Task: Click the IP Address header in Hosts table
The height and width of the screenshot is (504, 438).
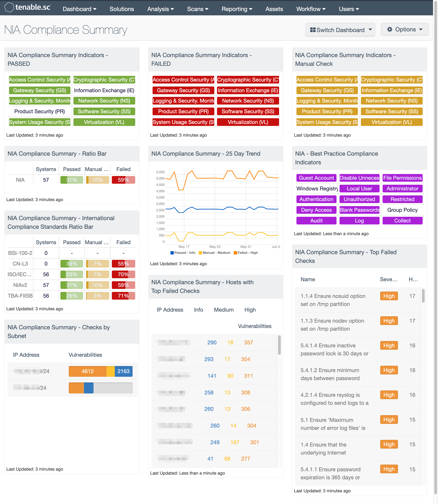Action: 170,310
